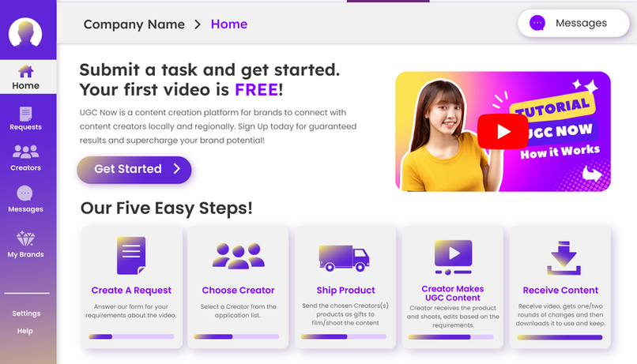Click the Choose Creator group icon

click(239, 256)
